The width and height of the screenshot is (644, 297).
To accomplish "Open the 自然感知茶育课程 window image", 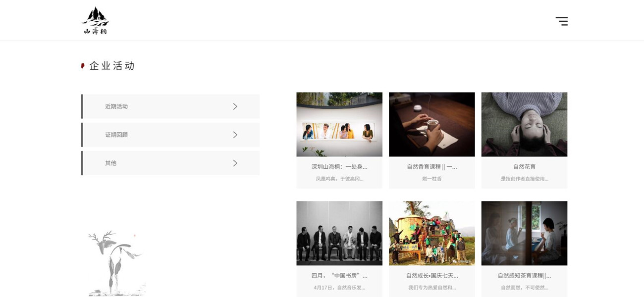I will [524, 233].
